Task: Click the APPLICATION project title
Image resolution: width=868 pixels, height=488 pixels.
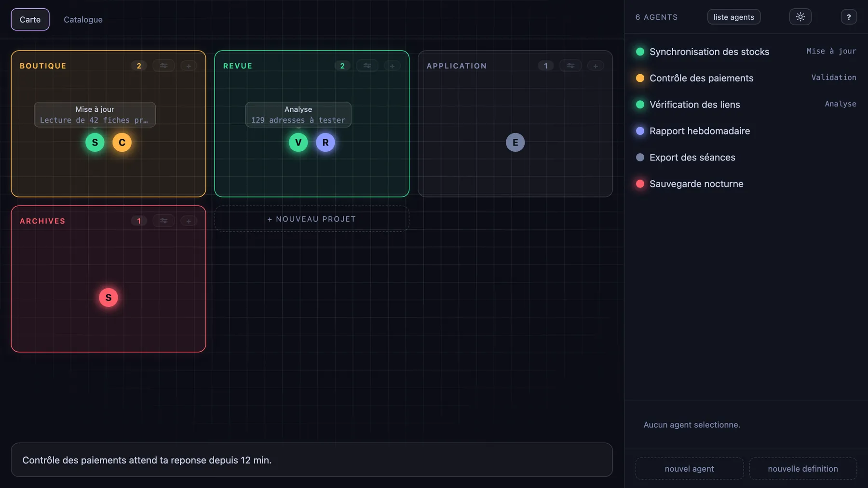Action: (x=457, y=66)
